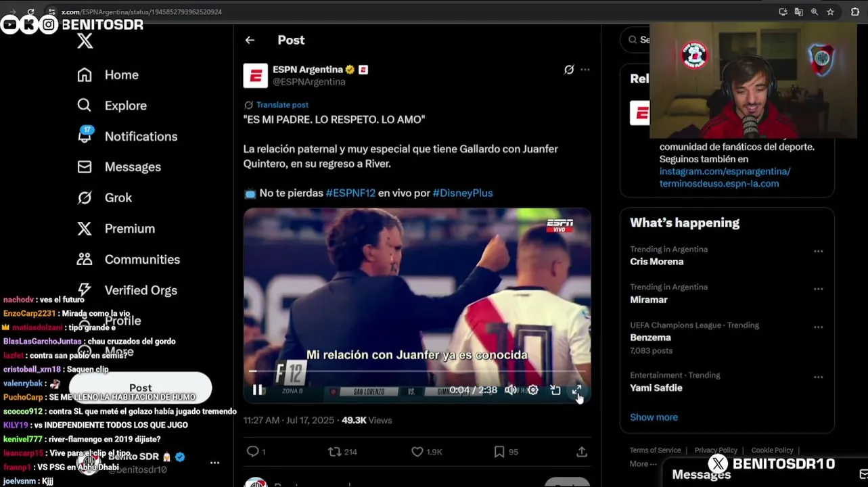Pause the video playback
Viewport: 868px width, 487px height.
257,390
